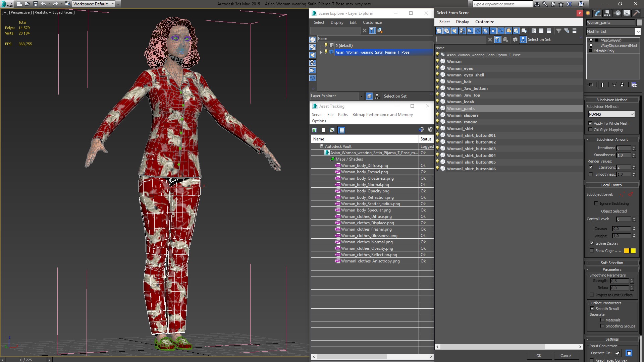644x362 pixels.
Task: Toggle MeshSmooth modifier lightbulb visibility
Action: click(591, 40)
